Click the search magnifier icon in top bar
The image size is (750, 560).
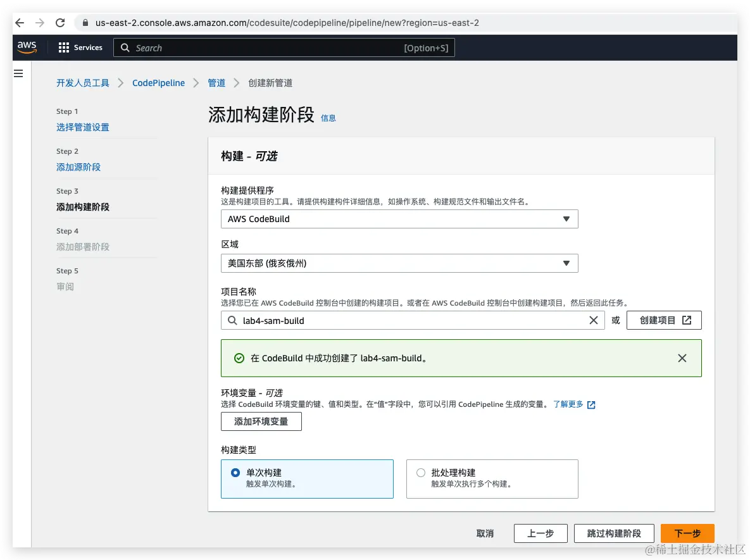[125, 48]
